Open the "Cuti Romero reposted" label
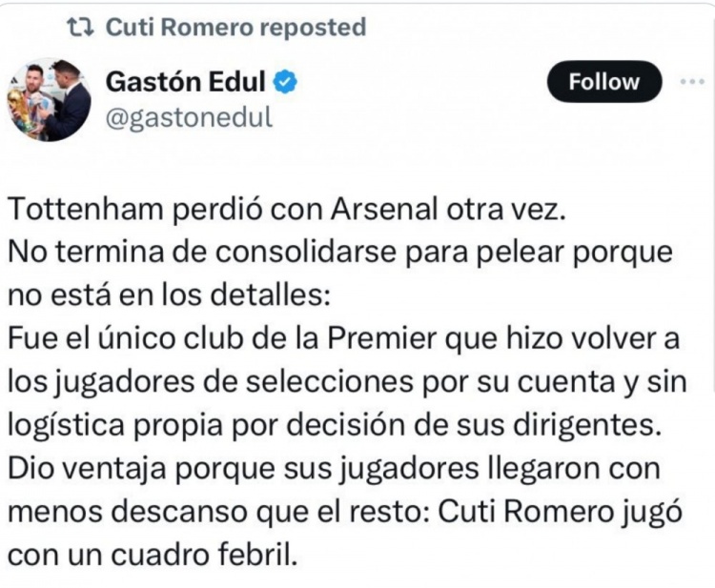715x588 pixels. pyautogui.click(x=235, y=28)
